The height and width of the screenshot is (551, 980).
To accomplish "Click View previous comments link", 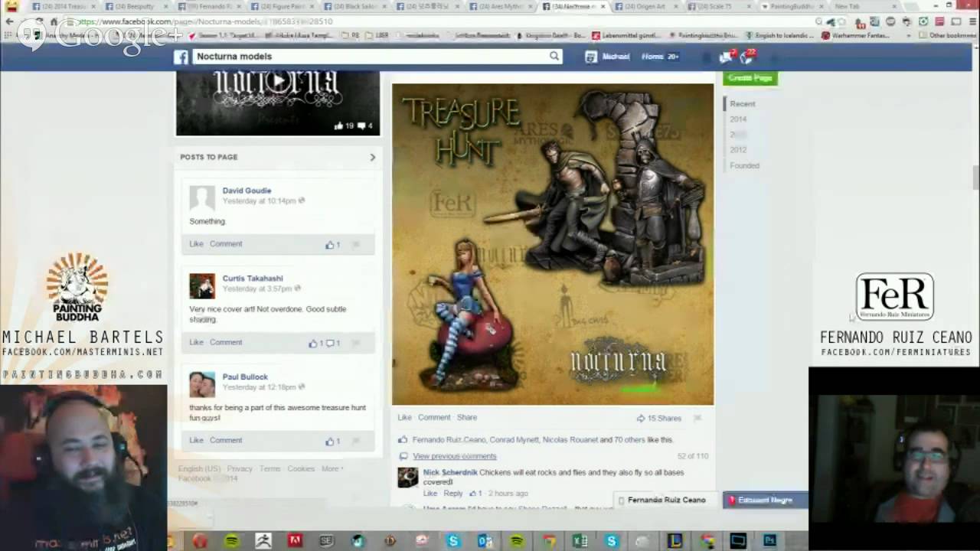I will point(455,457).
